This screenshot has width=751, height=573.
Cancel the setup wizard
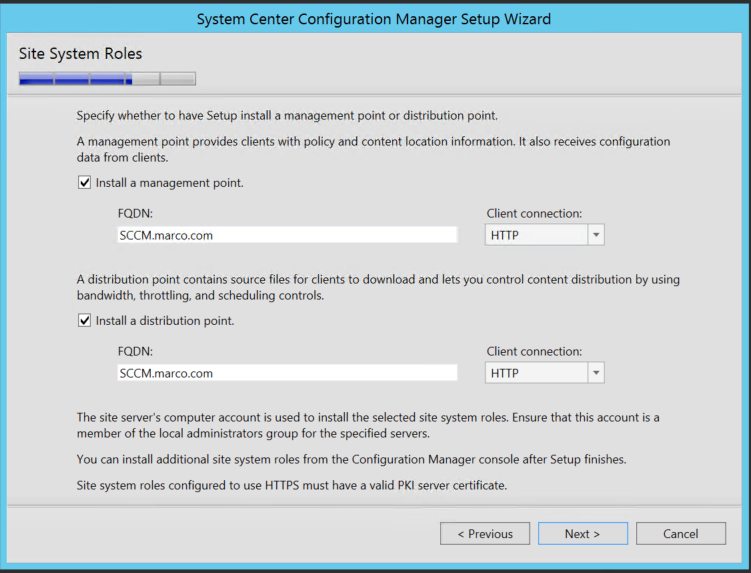pyautogui.click(x=681, y=534)
